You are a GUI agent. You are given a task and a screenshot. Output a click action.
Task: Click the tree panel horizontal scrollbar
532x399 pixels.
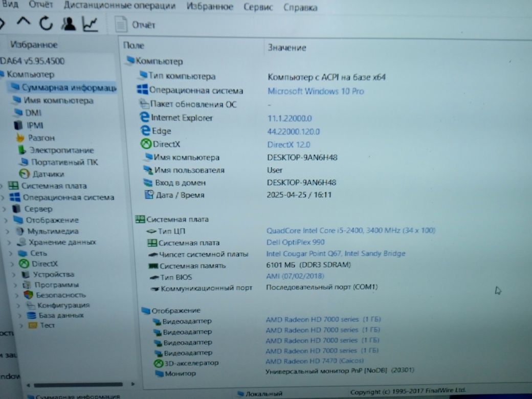pyautogui.click(x=78, y=384)
